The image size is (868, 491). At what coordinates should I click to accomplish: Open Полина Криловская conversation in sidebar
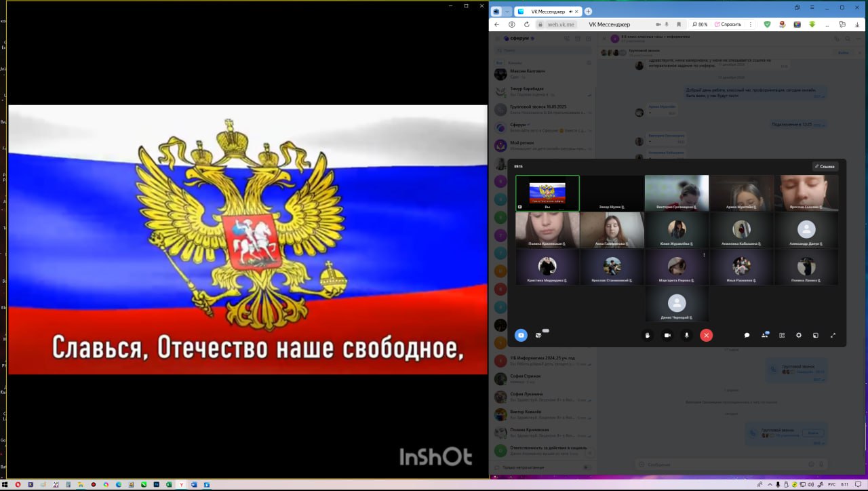click(542, 432)
